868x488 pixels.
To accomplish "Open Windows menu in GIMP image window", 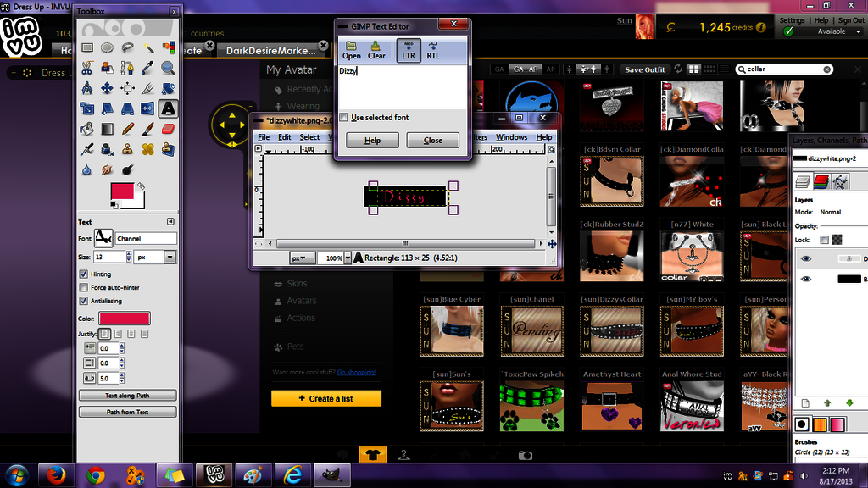I will click(x=511, y=137).
